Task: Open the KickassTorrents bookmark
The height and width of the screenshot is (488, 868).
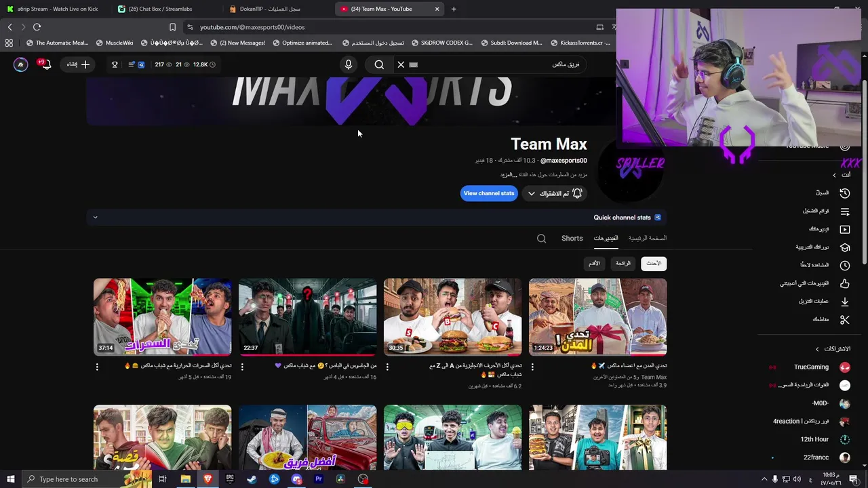Action: click(x=579, y=43)
